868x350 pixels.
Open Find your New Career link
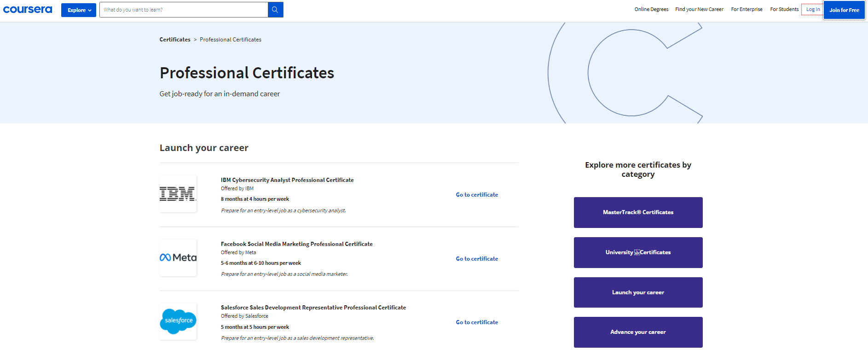(699, 9)
